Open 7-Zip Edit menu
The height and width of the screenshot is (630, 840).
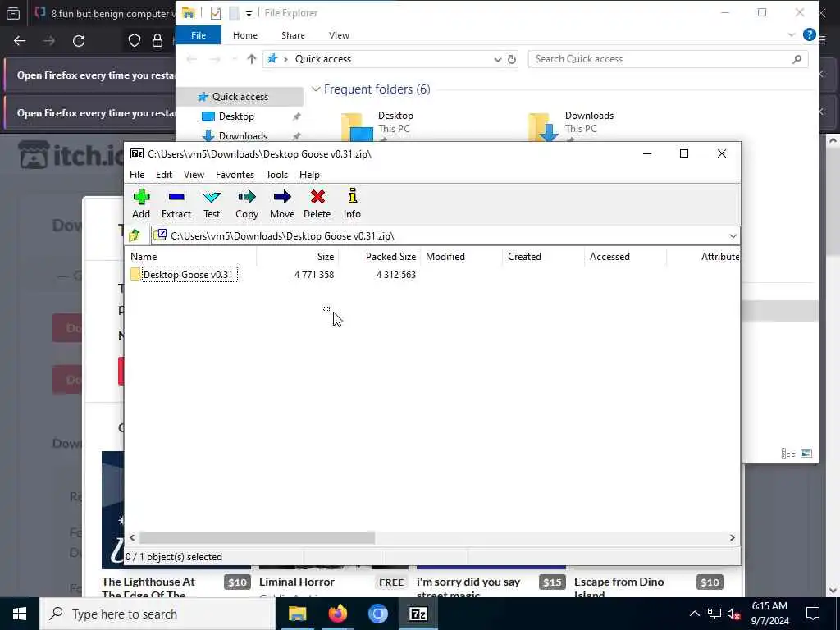164,175
